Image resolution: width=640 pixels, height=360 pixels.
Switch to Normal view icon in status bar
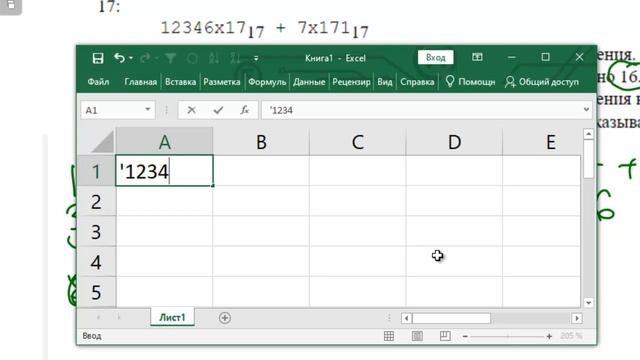389,336
